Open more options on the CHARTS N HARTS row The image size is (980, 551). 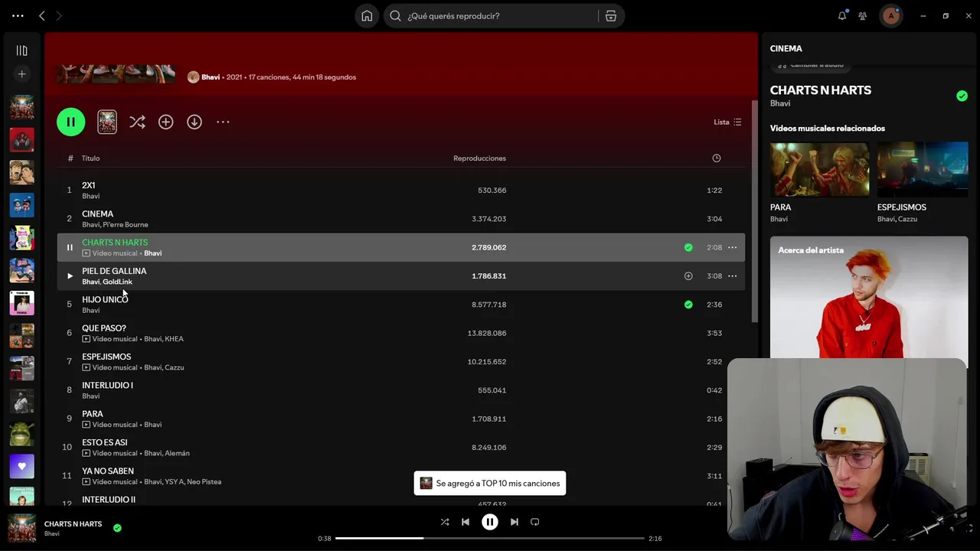pyautogui.click(x=732, y=247)
